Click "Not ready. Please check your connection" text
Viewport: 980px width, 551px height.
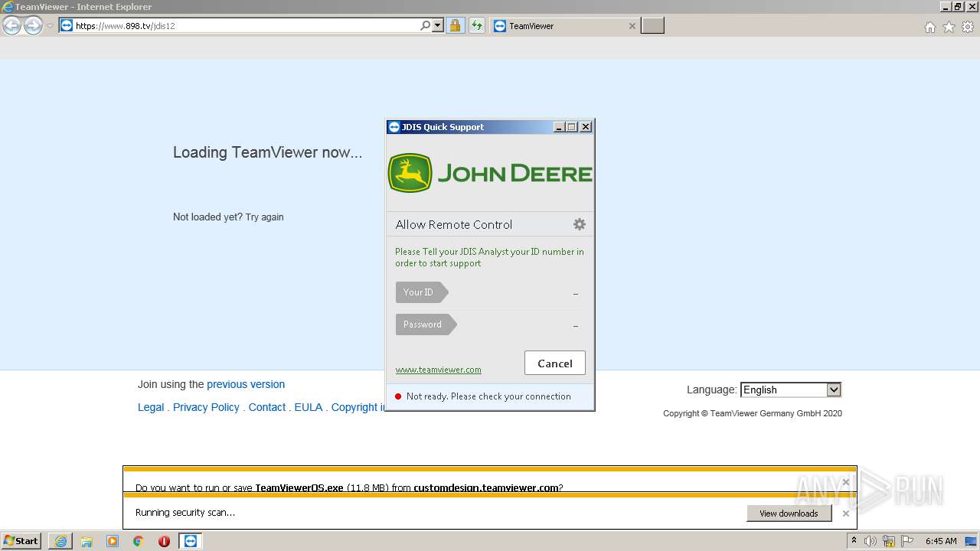pyautogui.click(x=488, y=396)
